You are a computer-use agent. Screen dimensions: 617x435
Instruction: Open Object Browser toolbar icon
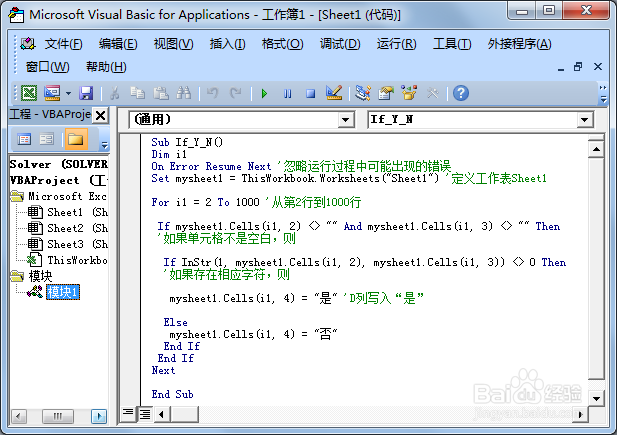[409, 93]
